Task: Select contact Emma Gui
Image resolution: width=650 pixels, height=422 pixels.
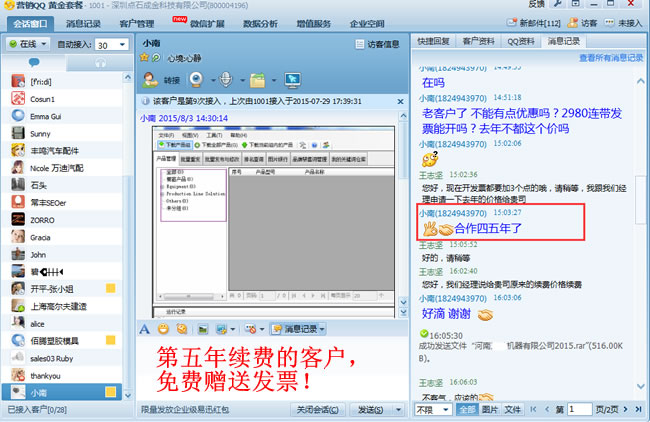Action: (x=62, y=116)
